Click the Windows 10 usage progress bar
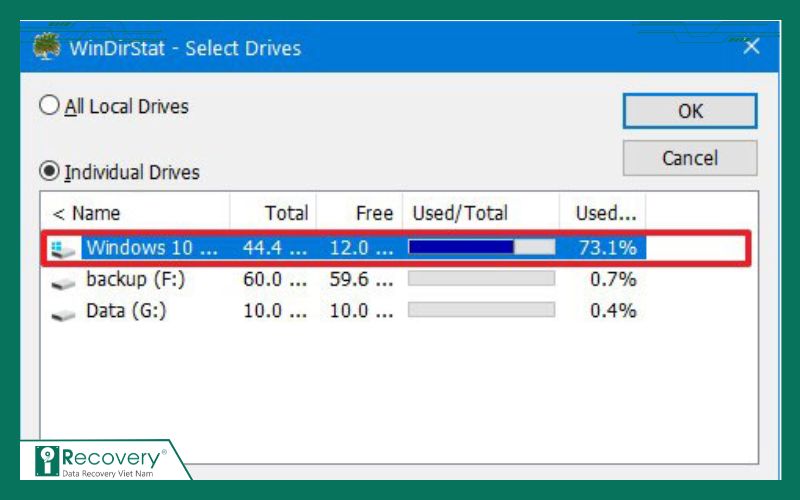Image resolution: width=800 pixels, height=500 pixels. 481,248
